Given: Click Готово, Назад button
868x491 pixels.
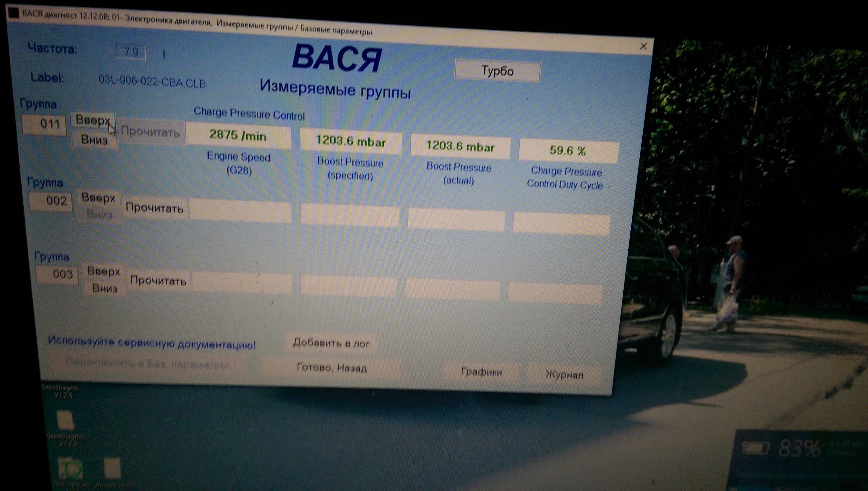Looking at the screenshot, I should pos(331,368).
